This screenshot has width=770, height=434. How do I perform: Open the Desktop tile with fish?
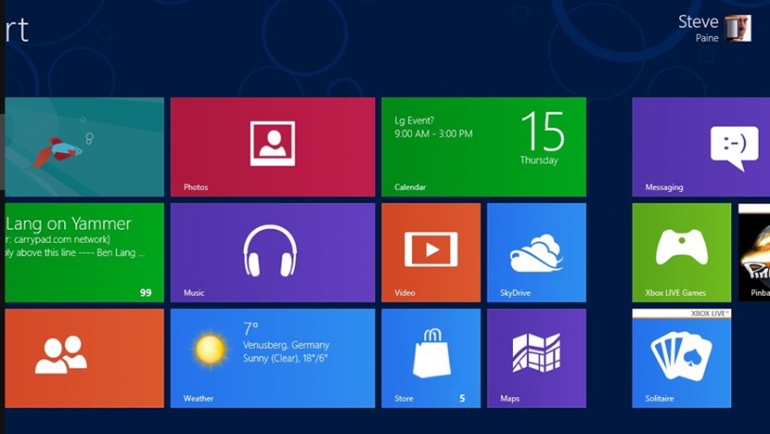click(84, 147)
